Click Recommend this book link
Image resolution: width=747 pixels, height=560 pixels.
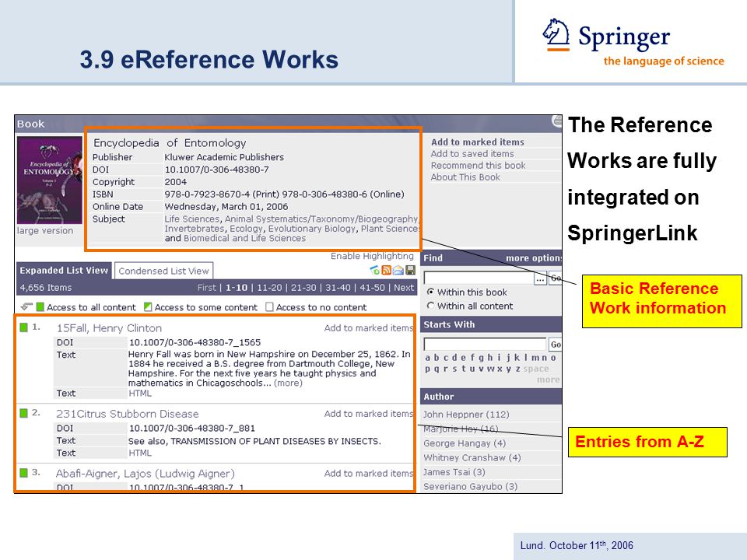click(478, 165)
